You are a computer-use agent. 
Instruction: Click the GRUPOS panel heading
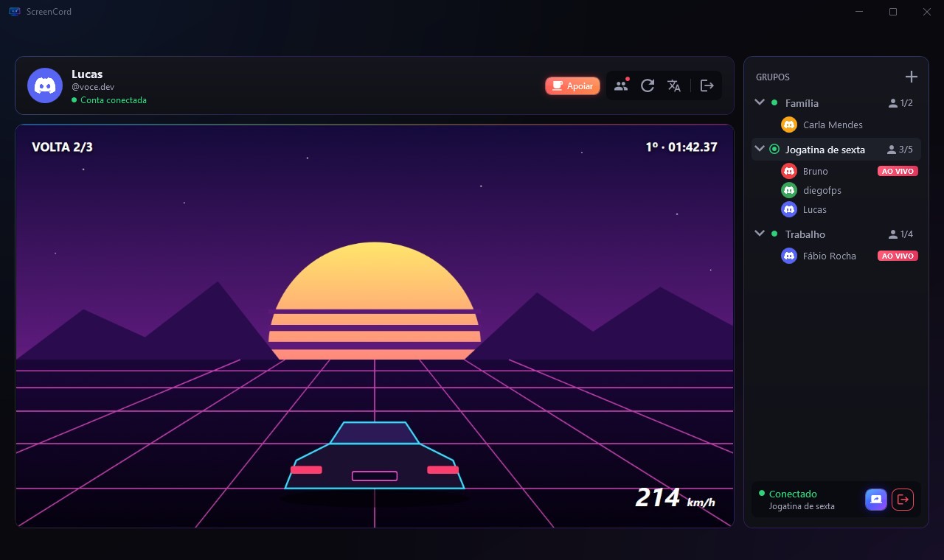point(773,77)
